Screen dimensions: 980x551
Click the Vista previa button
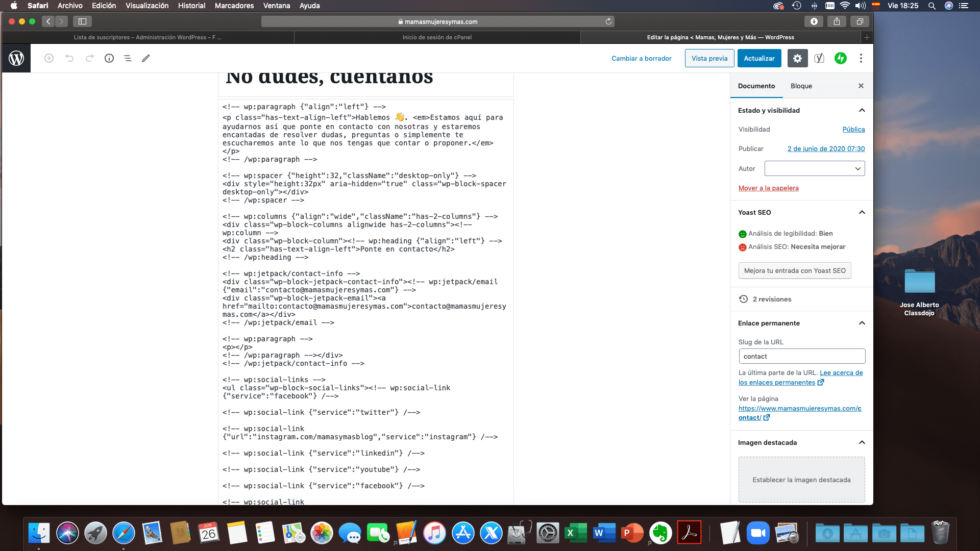pos(709,58)
